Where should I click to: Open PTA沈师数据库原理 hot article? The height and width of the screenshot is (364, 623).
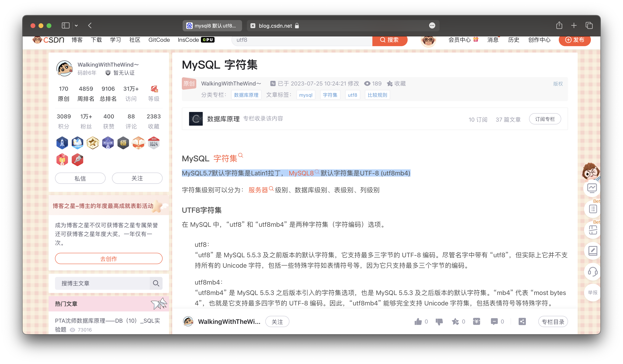[x=107, y=325]
